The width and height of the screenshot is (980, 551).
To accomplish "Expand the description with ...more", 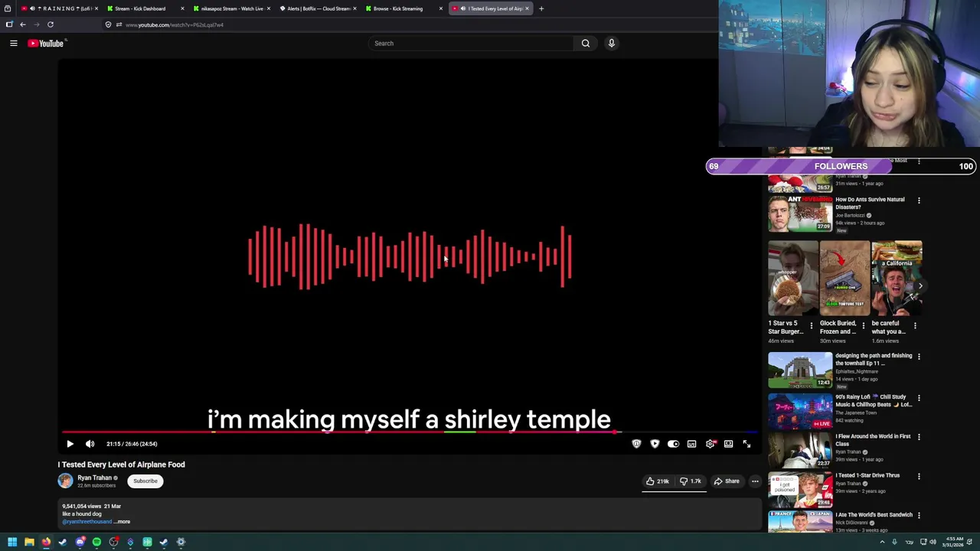I will point(122,522).
